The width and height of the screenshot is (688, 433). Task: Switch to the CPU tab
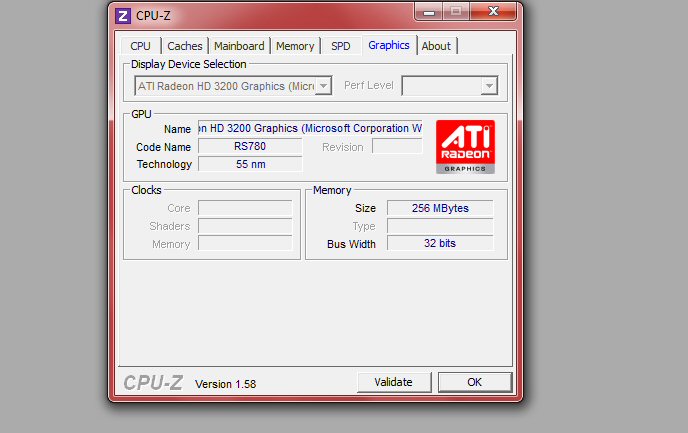click(140, 46)
